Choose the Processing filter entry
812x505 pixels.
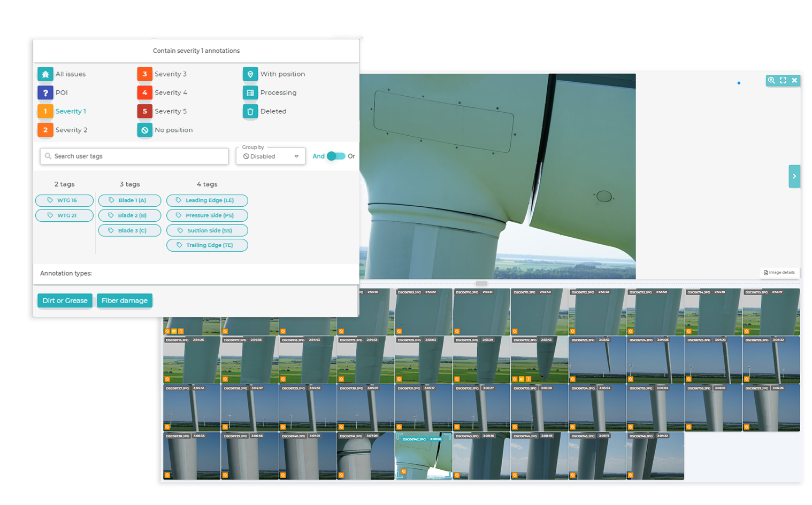[270, 93]
